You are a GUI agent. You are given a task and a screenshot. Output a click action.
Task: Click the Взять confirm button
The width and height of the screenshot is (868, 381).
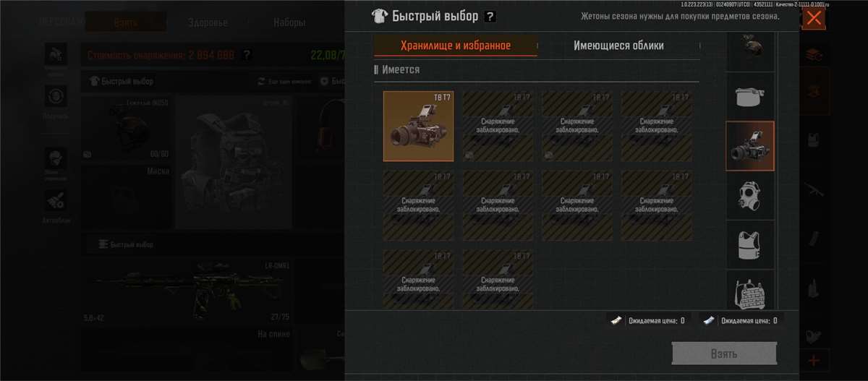[x=724, y=354]
